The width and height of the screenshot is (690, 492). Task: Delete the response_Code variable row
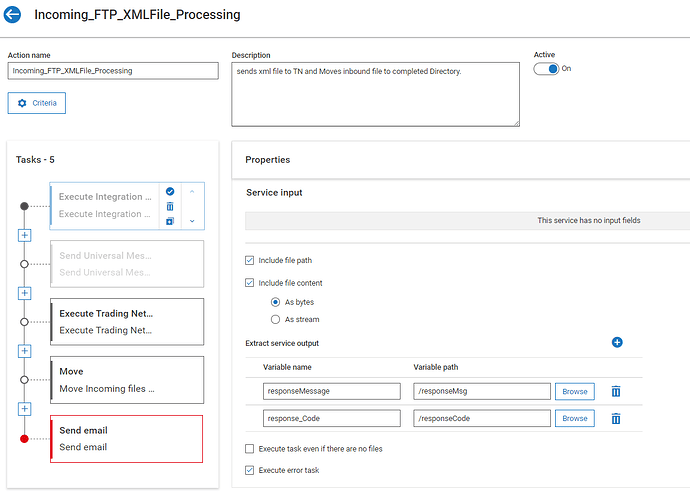[616, 418]
